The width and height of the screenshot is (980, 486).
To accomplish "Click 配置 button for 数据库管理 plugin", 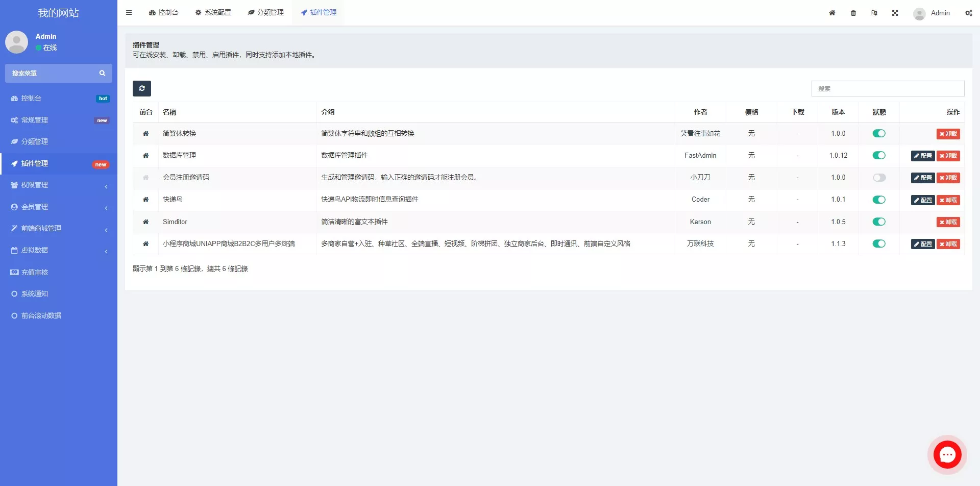I will pyautogui.click(x=922, y=156).
